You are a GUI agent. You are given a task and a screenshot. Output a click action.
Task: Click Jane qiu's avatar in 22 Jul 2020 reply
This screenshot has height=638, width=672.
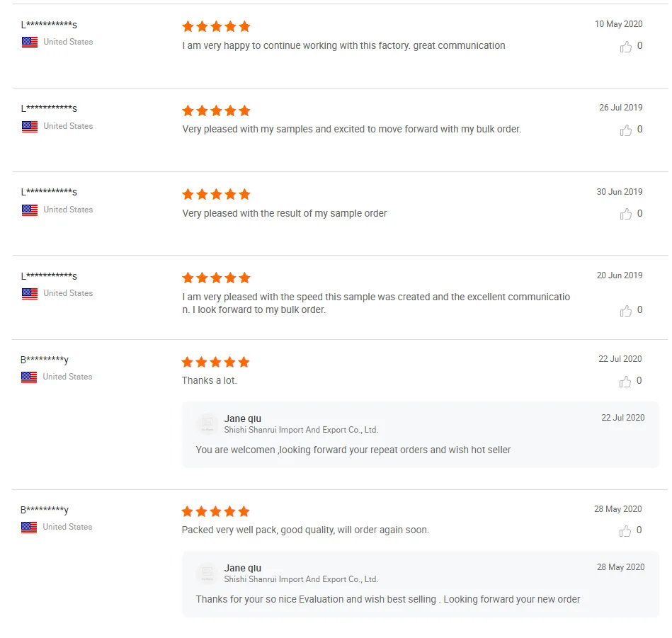pos(207,423)
